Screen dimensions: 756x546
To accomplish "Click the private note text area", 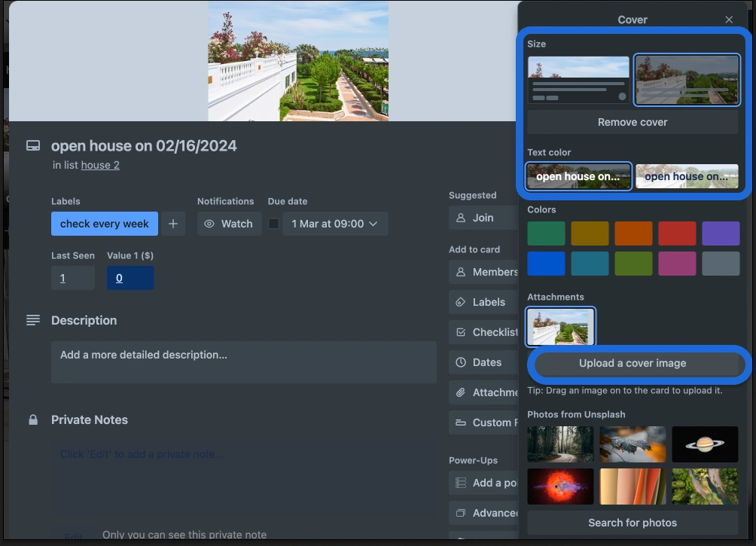I will point(244,477).
